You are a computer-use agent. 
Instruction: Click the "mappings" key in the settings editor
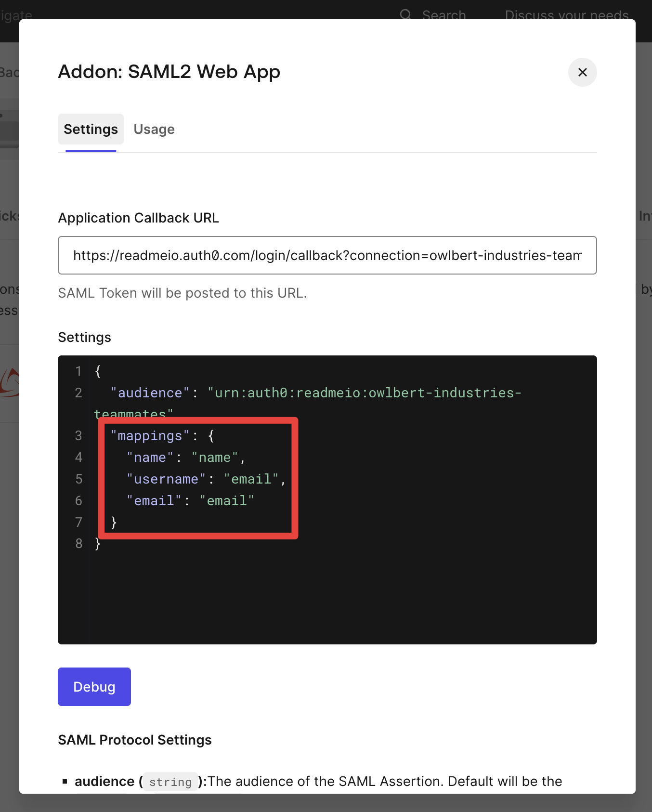coord(150,436)
